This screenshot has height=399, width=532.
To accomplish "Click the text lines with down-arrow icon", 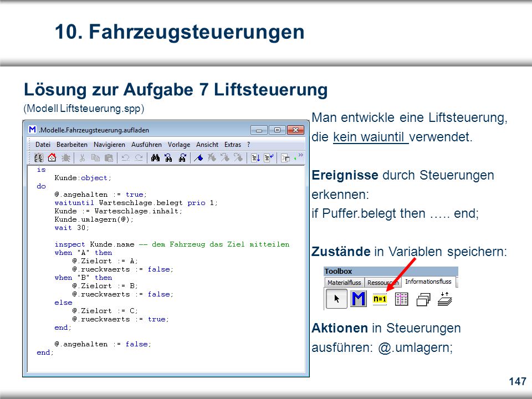I will click(255, 158).
